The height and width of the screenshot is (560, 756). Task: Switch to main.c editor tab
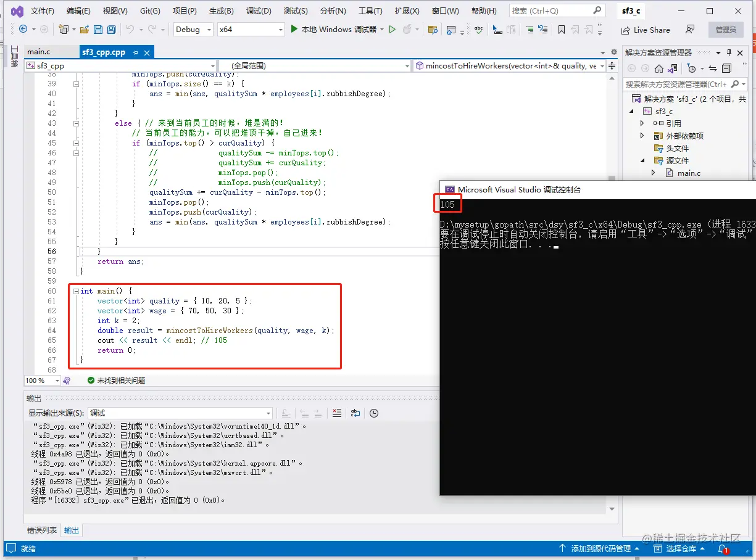click(39, 52)
